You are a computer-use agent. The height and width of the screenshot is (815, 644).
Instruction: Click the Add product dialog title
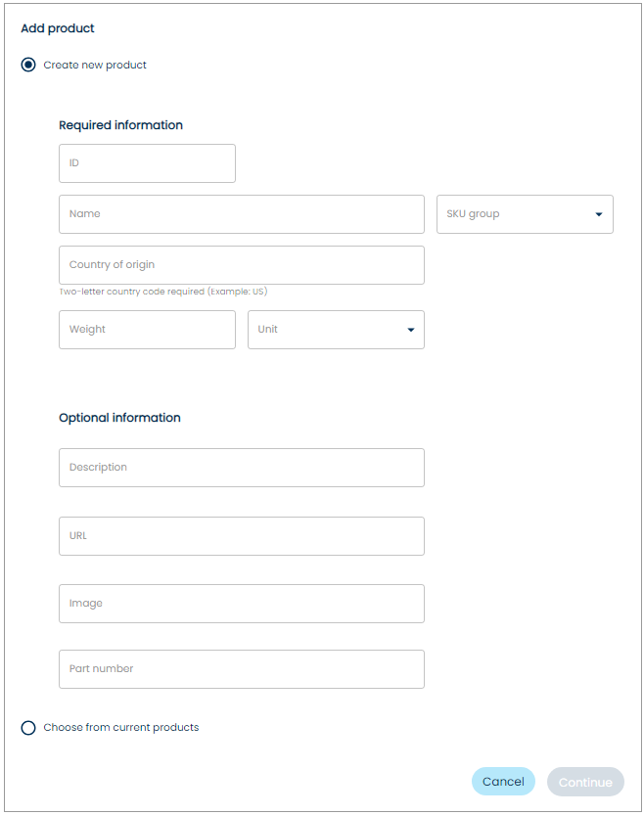coord(58,29)
